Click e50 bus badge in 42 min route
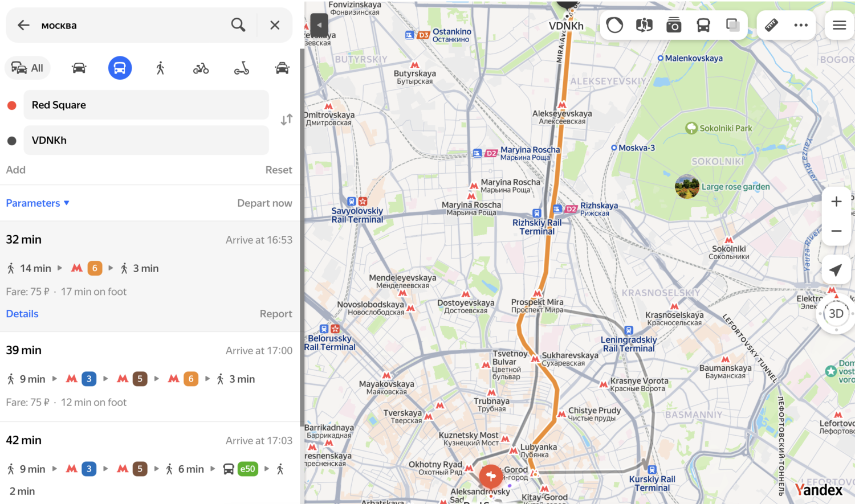Viewport: 855px width, 504px height. coord(247,469)
